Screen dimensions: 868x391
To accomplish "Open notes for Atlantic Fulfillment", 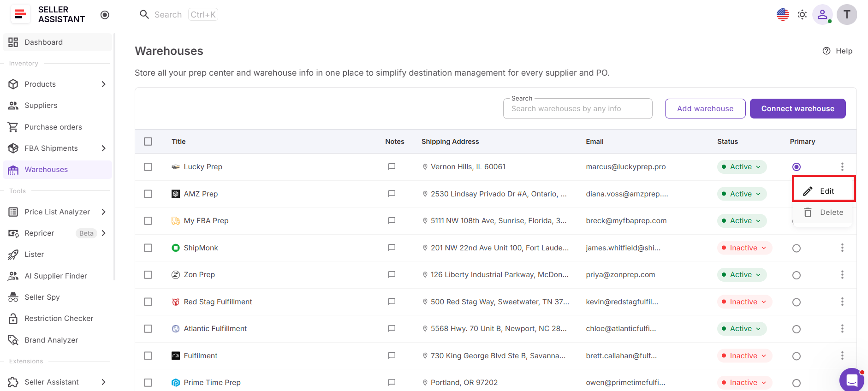I will tap(392, 329).
